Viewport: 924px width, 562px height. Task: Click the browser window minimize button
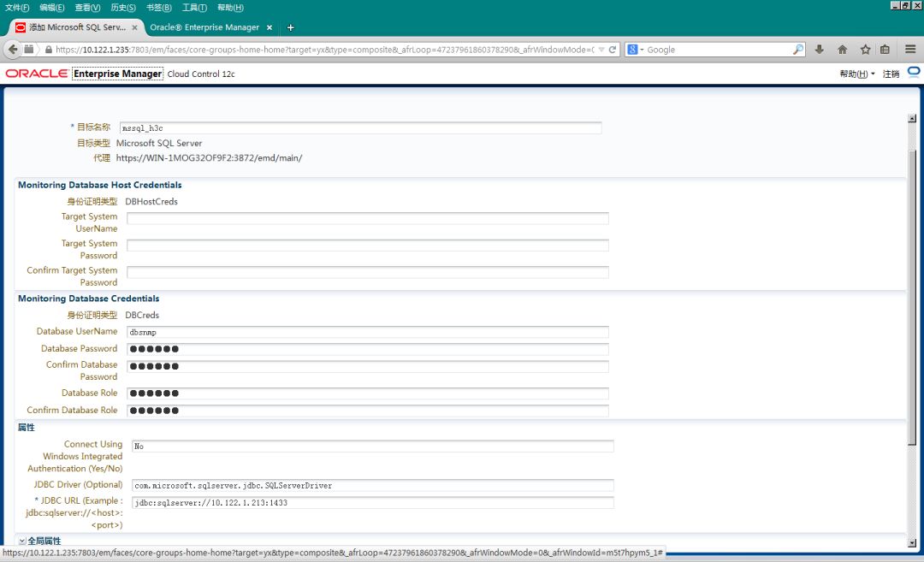895,5
